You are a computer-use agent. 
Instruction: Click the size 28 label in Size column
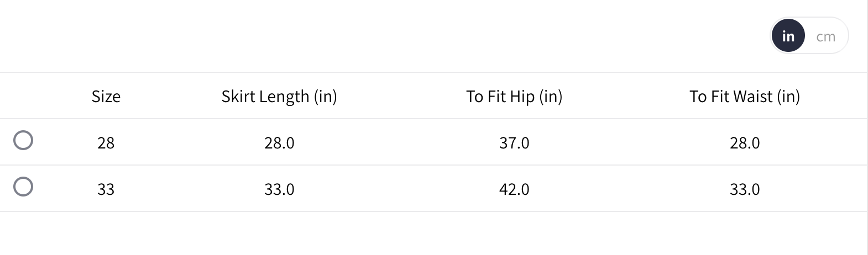click(x=106, y=143)
